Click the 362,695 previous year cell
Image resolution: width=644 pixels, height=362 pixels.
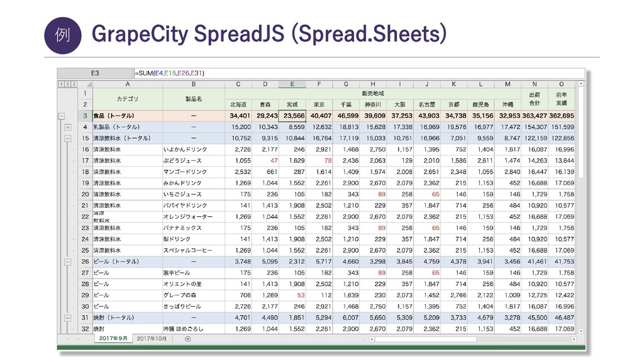(x=562, y=116)
